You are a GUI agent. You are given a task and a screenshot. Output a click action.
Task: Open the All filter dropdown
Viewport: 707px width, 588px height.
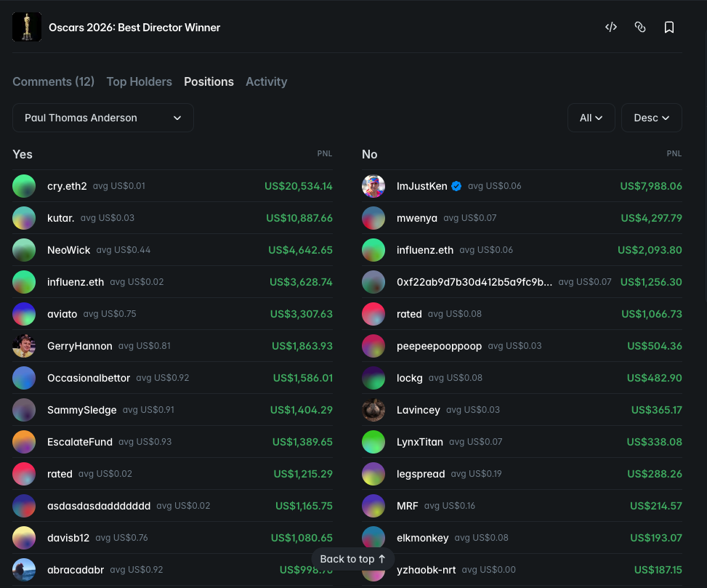tap(591, 118)
